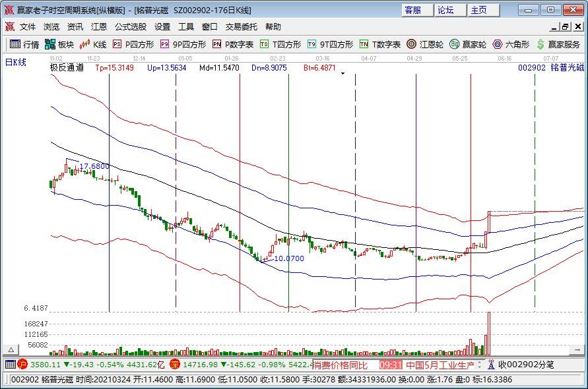Click the Up=13.5634 indicator value
The width and height of the screenshot is (588, 389).
click(166, 68)
